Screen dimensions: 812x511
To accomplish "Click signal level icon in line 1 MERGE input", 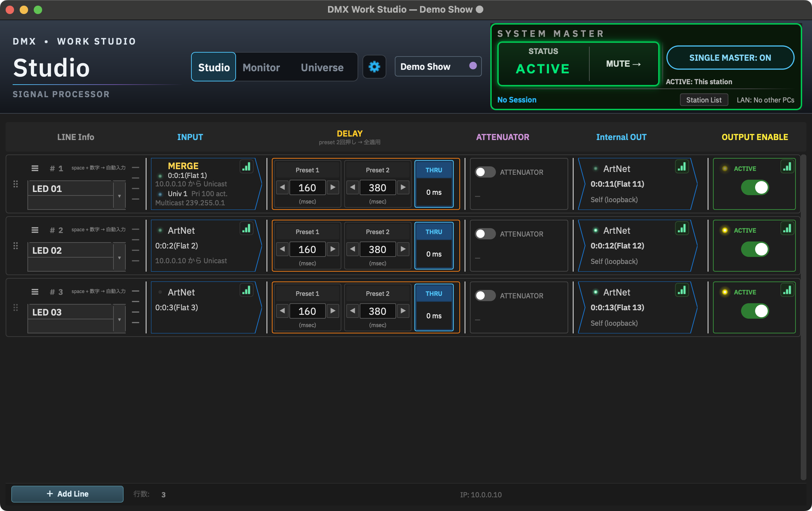I will click(247, 166).
